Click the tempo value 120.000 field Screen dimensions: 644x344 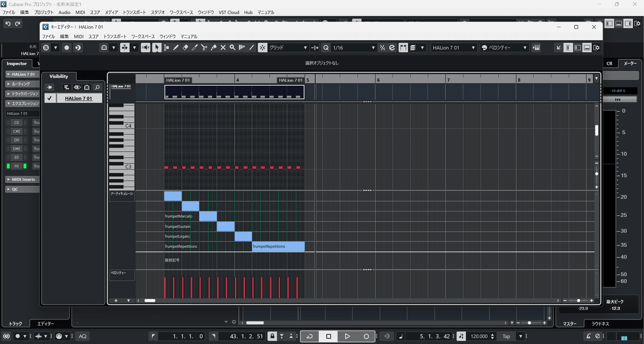[x=480, y=336]
